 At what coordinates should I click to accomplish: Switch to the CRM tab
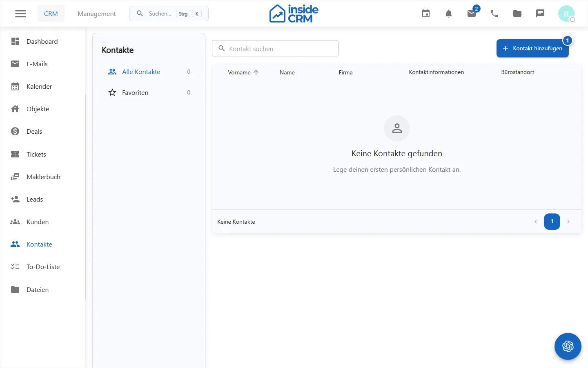pyautogui.click(x=51, y=13)
